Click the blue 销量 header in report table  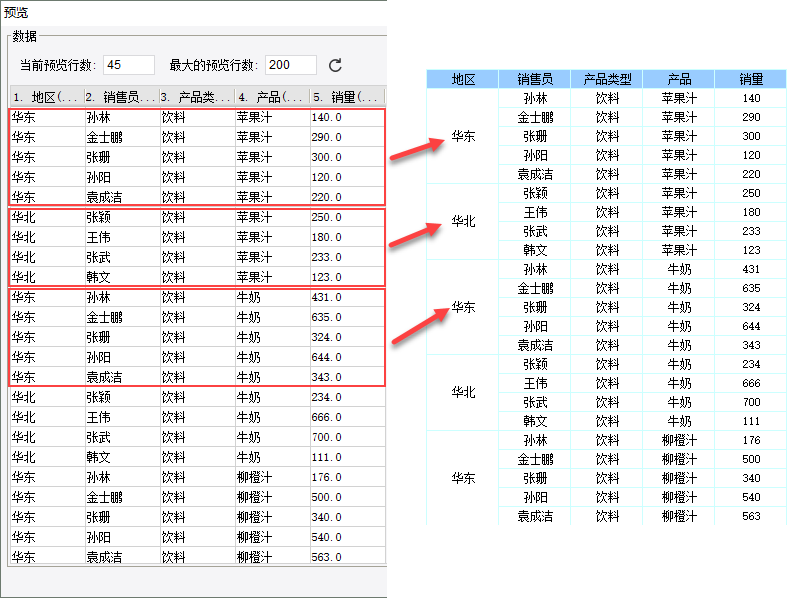[x=750, y=79]
